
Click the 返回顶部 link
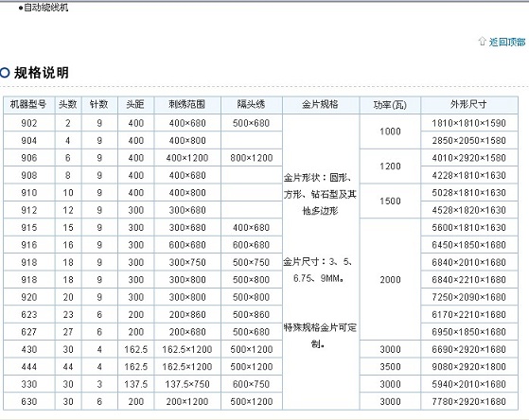(507, 43)
